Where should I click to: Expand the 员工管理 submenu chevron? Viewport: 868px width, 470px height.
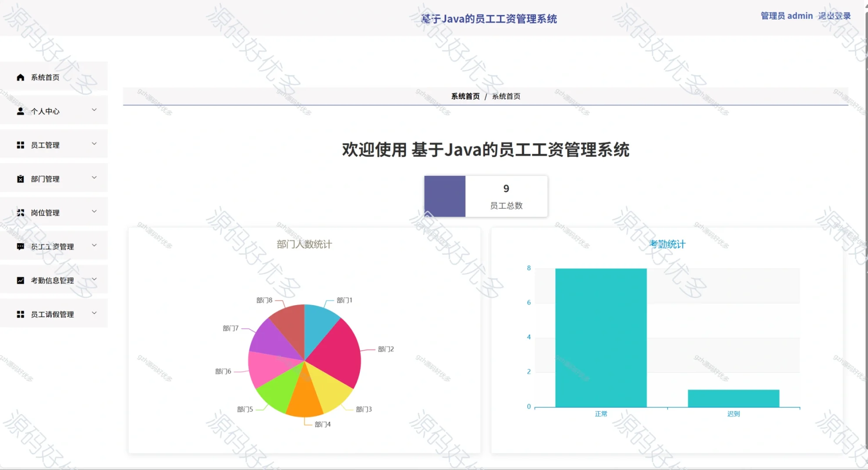pos(94,144)
